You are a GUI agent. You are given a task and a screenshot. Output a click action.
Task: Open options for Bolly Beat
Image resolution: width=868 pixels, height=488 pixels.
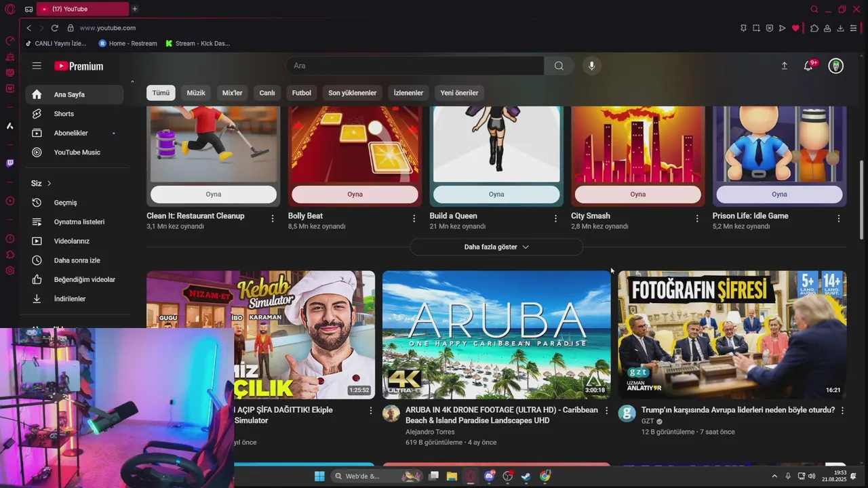click(x=414, y=218)
